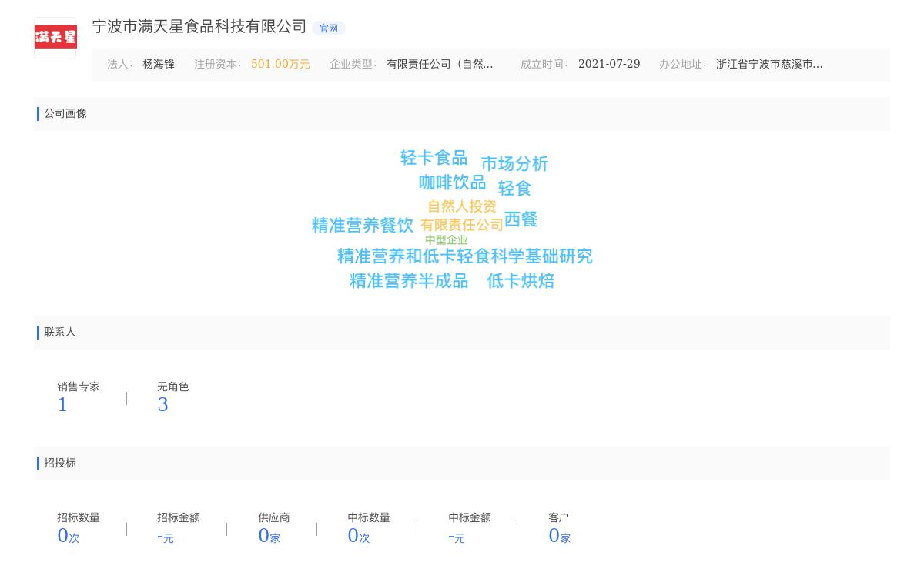Click 客户 value 0家
Viewport: 924px width, 579px height.
[559, 536]
